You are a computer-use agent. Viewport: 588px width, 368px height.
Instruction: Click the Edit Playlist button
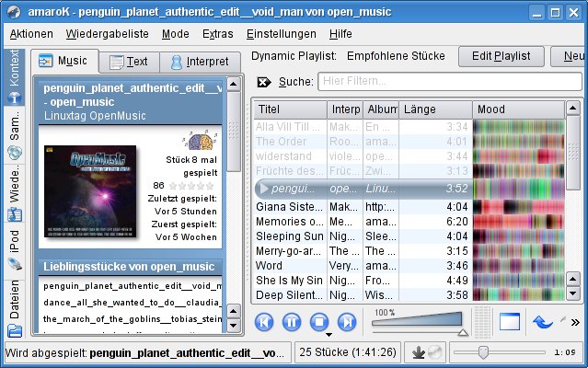click(502, 57)
